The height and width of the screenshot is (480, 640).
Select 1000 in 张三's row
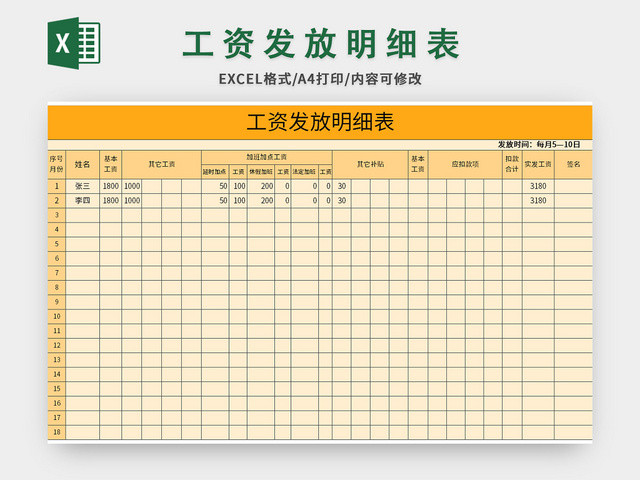tap(132, 186)
